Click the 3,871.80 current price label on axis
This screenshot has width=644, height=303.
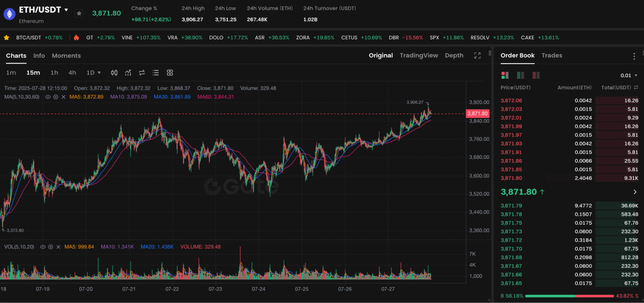pyautogui.click(x=477, y=114)
